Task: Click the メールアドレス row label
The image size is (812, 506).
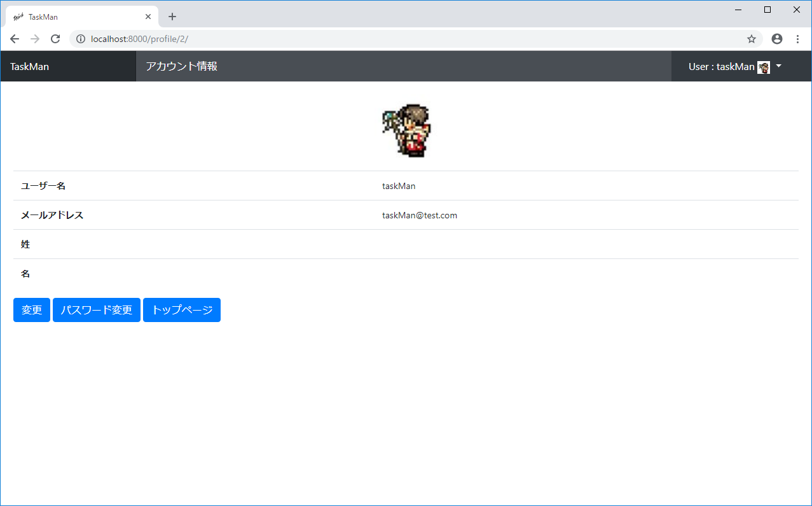Action: (52, 215)
